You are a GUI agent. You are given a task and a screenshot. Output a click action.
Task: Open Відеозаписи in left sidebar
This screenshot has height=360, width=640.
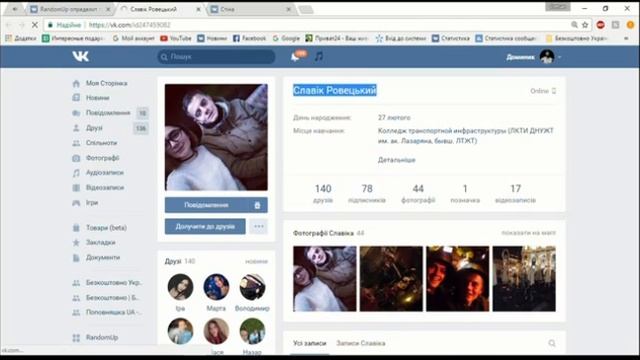[x=105, y=188]
